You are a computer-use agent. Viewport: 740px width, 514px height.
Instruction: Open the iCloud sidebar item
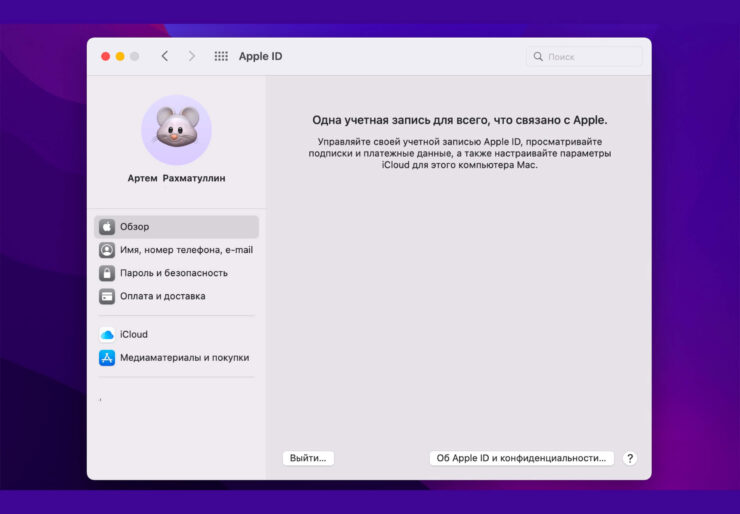click(177, 335)
